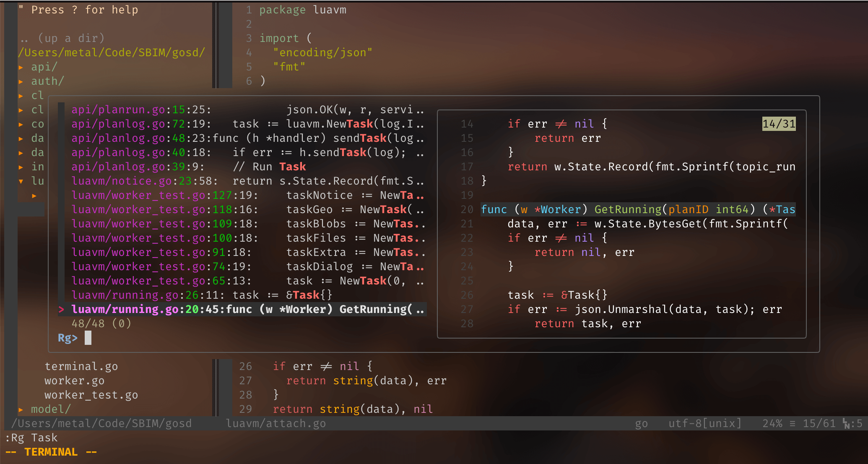Go up a directory in file tree
The image size is (868, 464).
62,39
